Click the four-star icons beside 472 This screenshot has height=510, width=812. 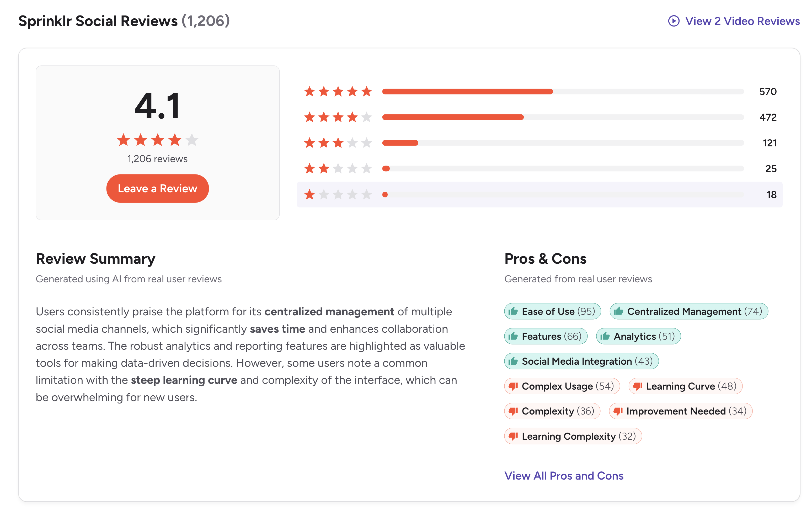(338, 117)
